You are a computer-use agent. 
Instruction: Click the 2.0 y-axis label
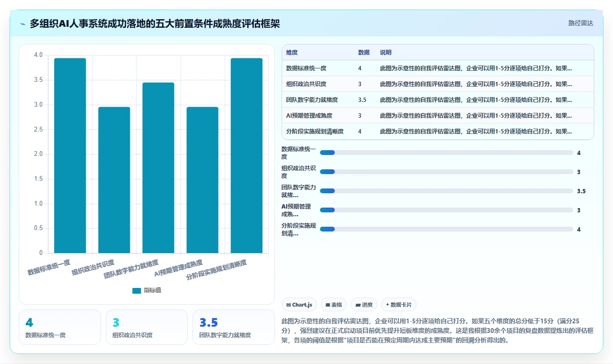pos(38,154)
